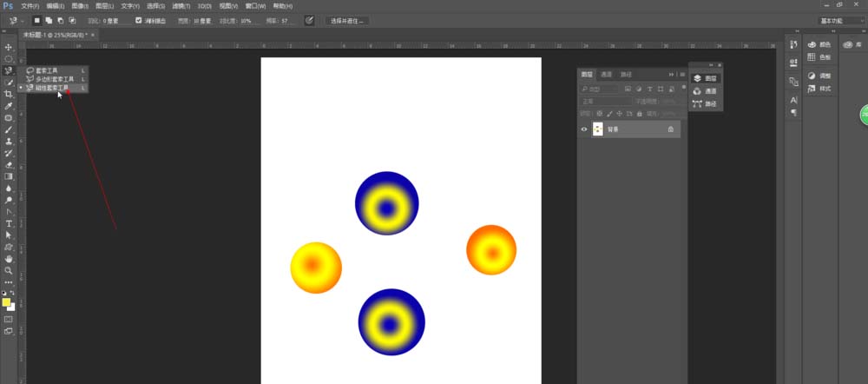Select the Elliptical Marquee tool
868x384 pixels.
click(9, 58)
